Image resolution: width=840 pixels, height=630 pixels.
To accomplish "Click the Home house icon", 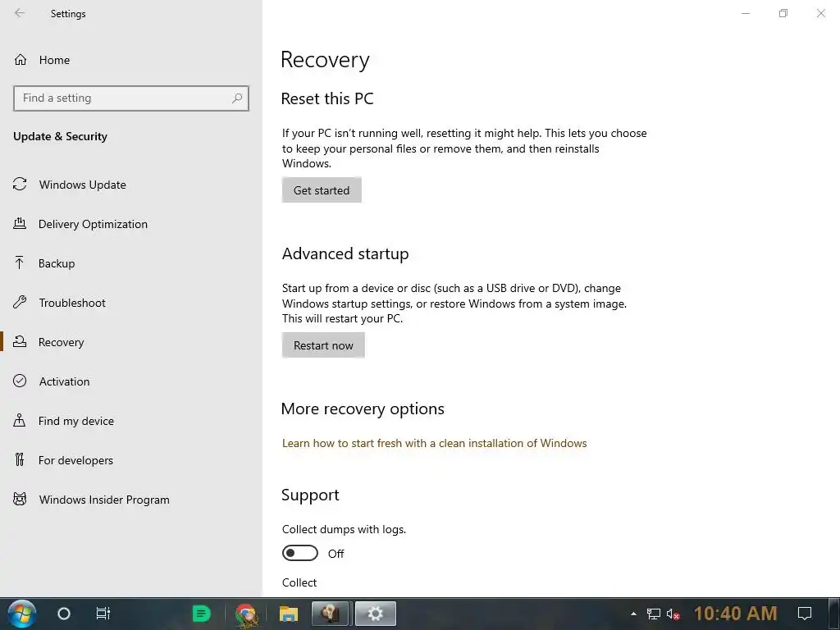I will (x=21, y=59).
